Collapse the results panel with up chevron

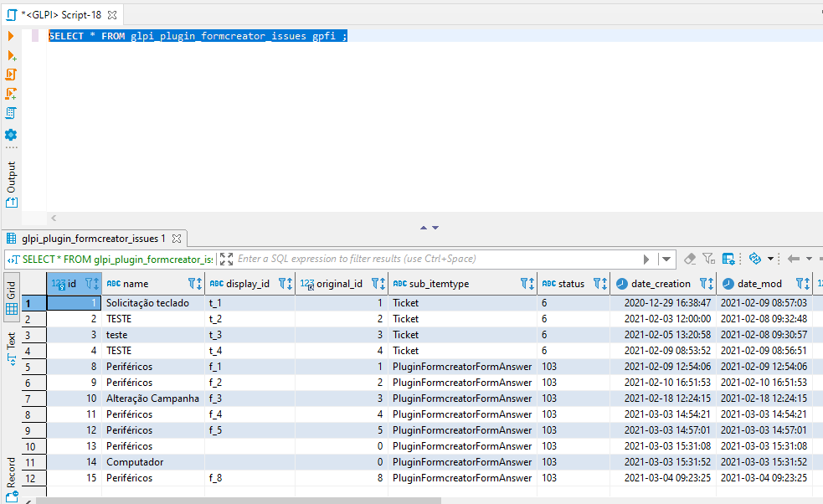[424, 227]
